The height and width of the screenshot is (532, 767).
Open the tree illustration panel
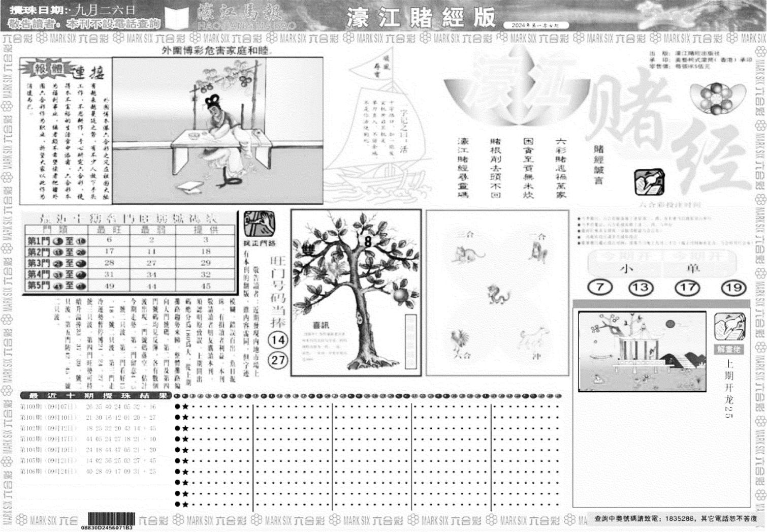356,293
